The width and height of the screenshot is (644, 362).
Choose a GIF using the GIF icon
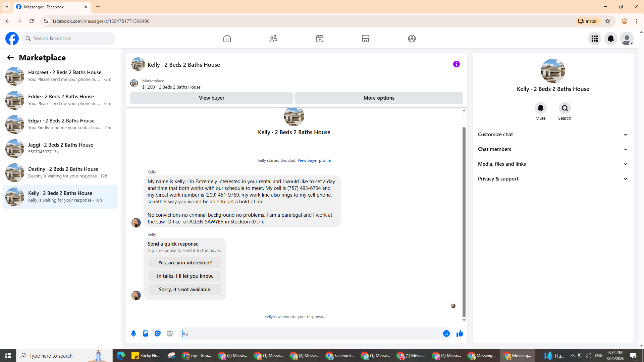coord(170,333)
